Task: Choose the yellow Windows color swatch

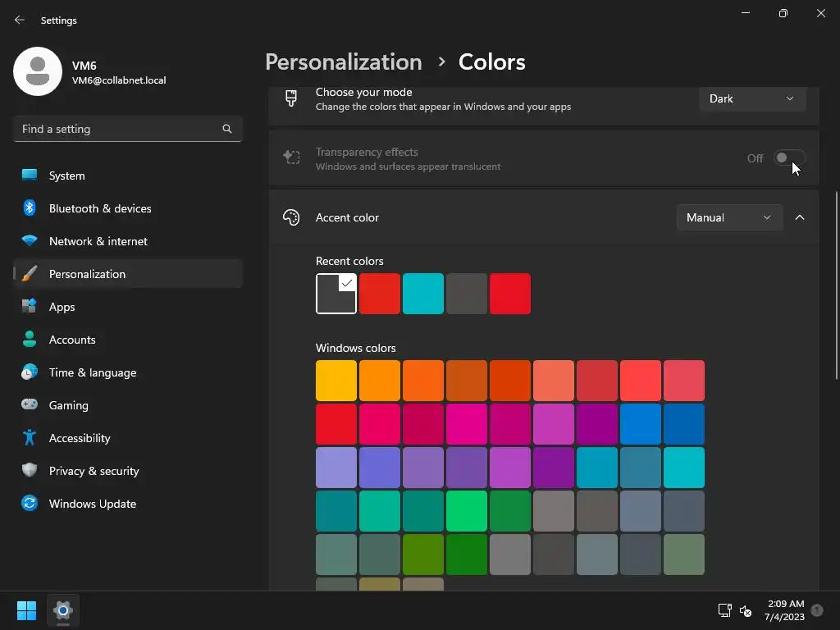Action: (336, 381)
